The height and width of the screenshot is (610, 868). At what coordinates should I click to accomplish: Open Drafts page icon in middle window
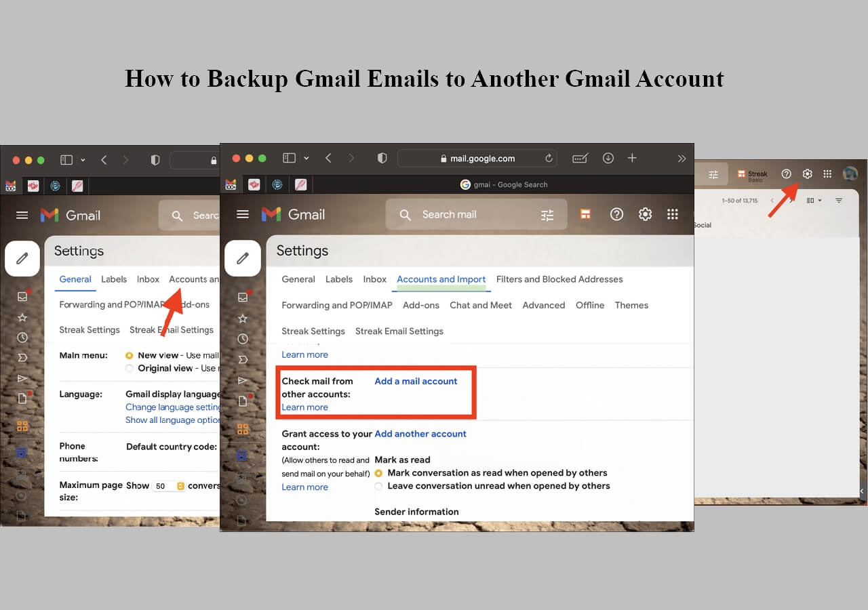(243, 401)
